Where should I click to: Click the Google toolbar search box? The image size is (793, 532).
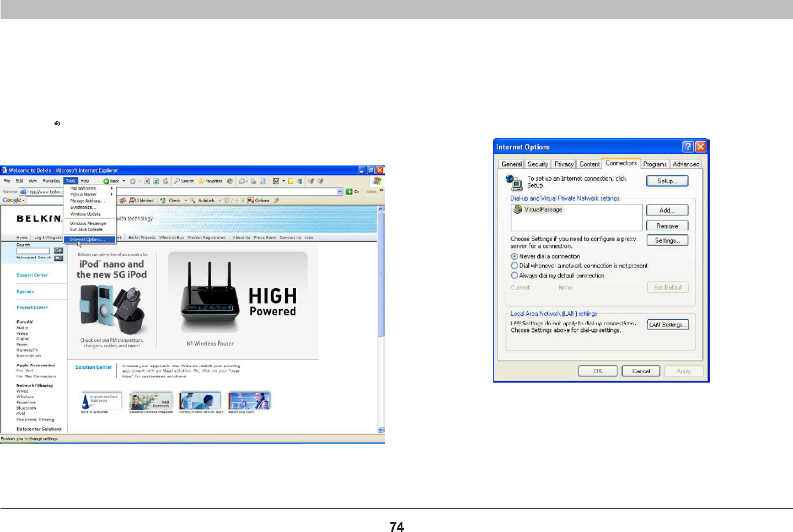coord(45,201)
